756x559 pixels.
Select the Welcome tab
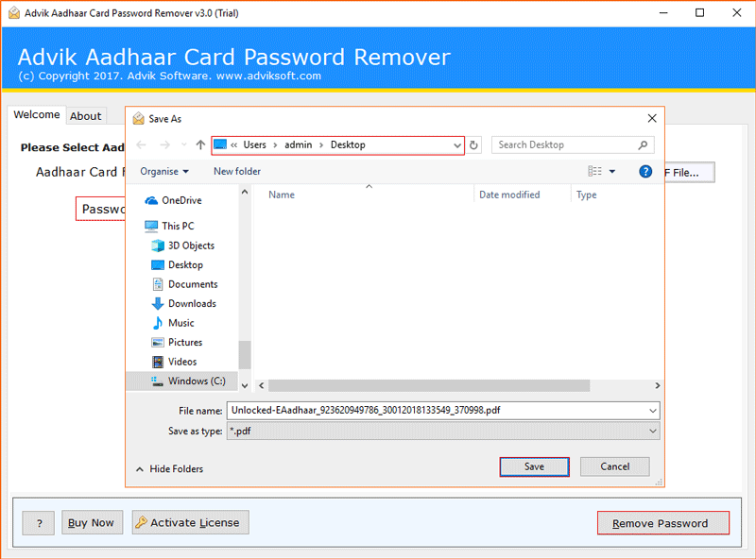tap(37, 114)
